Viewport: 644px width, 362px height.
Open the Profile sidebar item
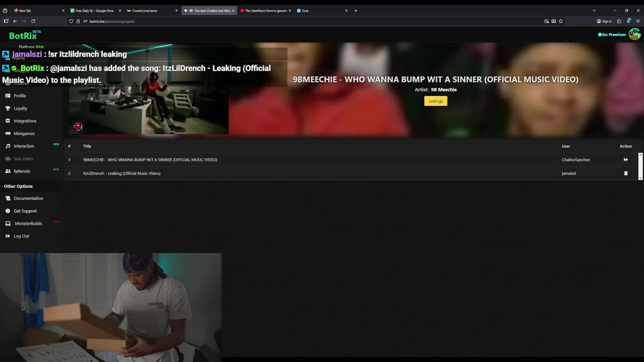[x=20, y=96]
